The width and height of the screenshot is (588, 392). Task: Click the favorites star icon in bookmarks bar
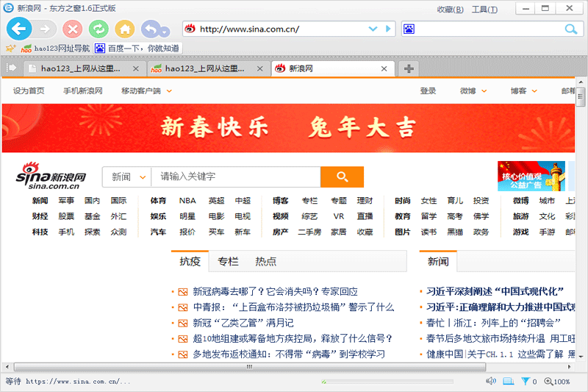[10, 48]
